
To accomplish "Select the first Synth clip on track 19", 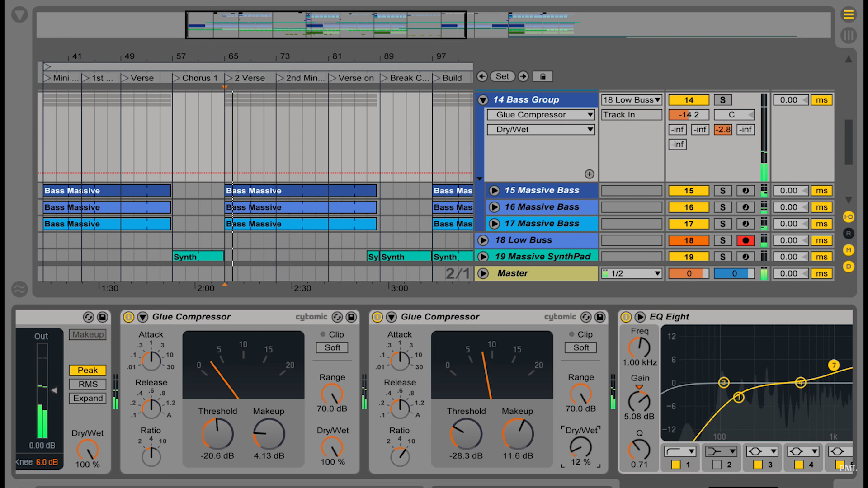I will point(198,257).
